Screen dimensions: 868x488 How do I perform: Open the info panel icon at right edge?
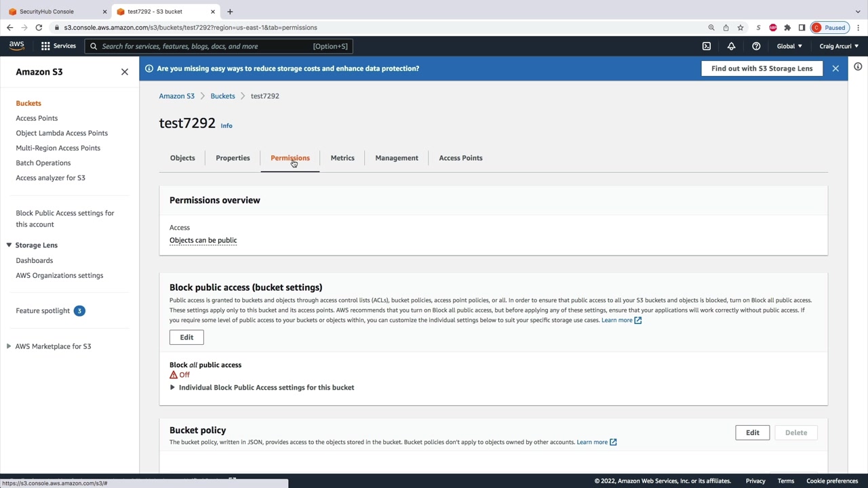pos(858,66)
